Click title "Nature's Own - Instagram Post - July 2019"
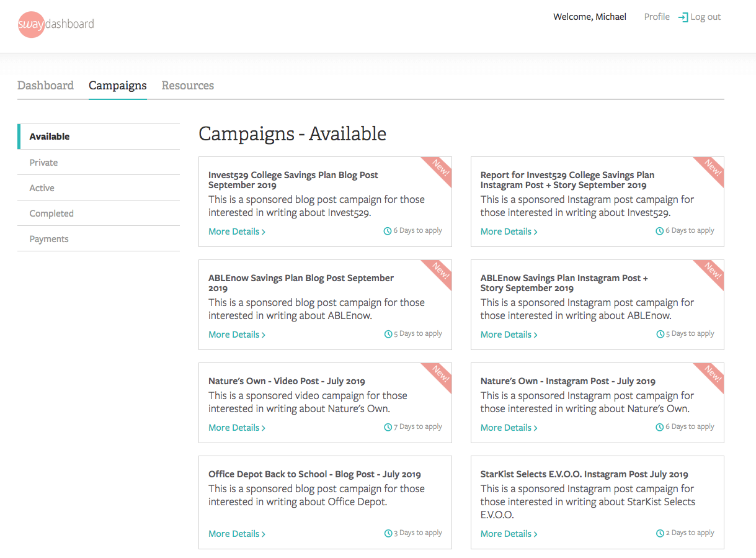The height and width of the screenshot is (558, 756). click(x=568, y=381)
